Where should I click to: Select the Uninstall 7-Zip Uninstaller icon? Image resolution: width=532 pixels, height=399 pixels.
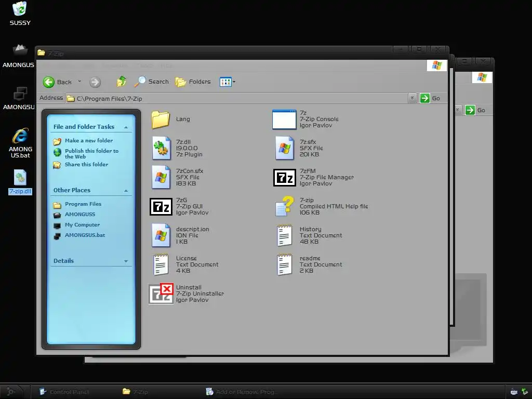click(161, 294)
